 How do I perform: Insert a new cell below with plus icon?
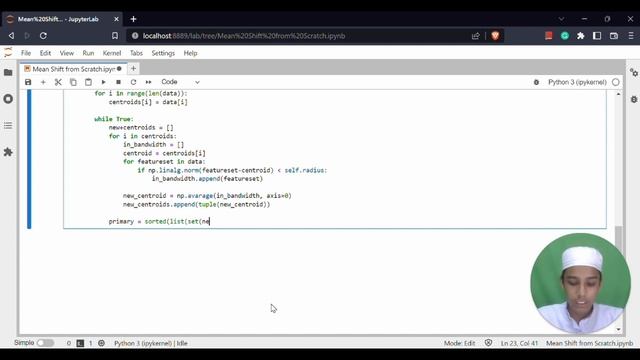[x=43, y=82]
